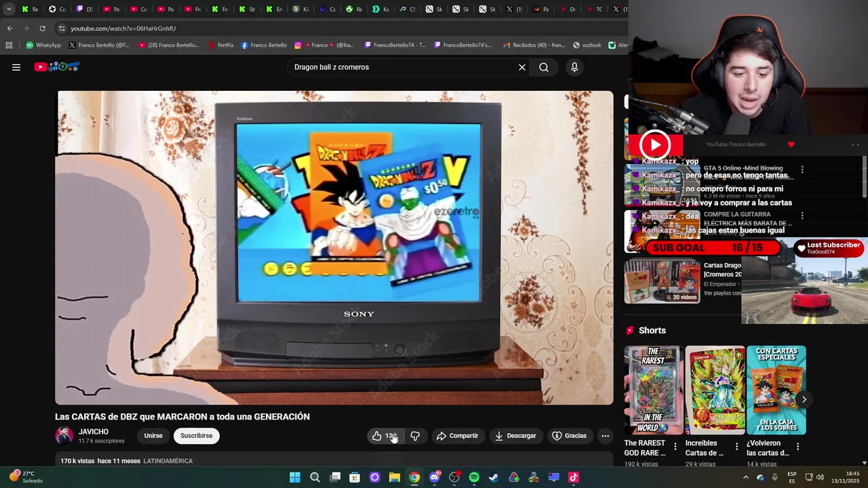Open the Netflix bookmark
The height and width of the screenshot is (488, 868).
click(221, 45)
